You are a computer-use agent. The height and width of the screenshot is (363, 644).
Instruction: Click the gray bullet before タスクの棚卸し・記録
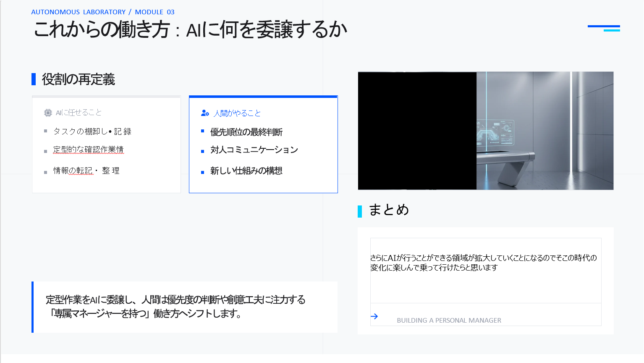tap(45, 131)
